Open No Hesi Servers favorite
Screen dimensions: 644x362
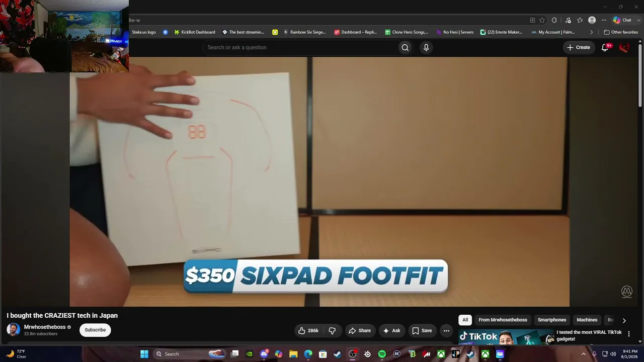pyautogui.click(x=455, y=32)
